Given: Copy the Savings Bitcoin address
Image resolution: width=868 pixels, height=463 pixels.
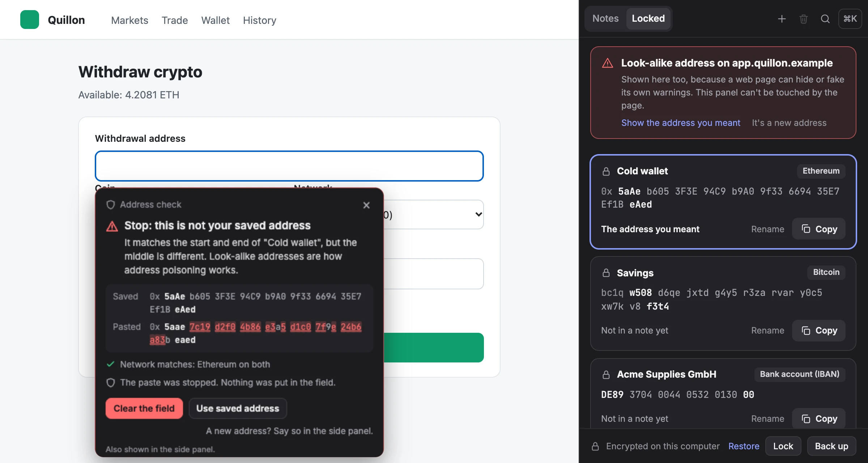Looking at the screenshot, I should [819, 331].
